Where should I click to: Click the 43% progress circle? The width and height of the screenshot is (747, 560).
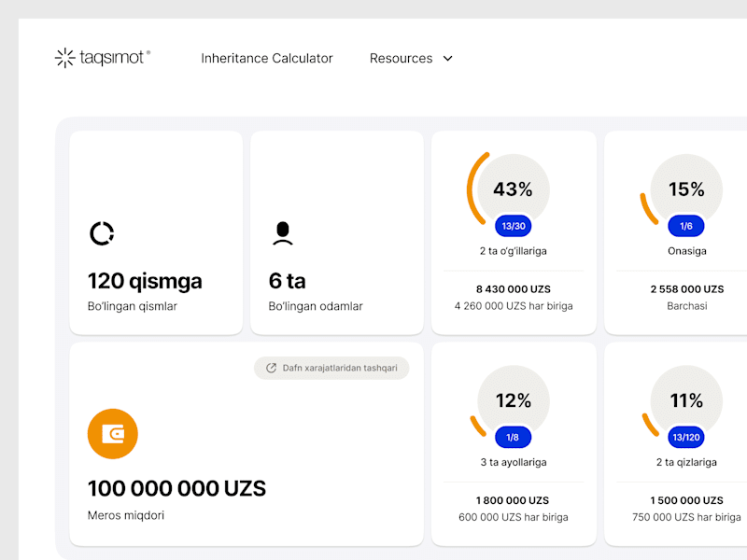(513, 189)
